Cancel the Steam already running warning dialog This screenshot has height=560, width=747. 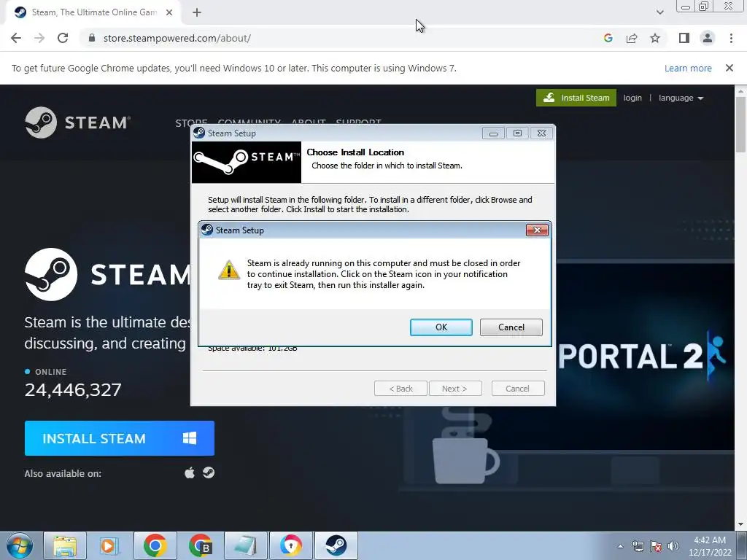pyautogui.click(x=511, y=327)
